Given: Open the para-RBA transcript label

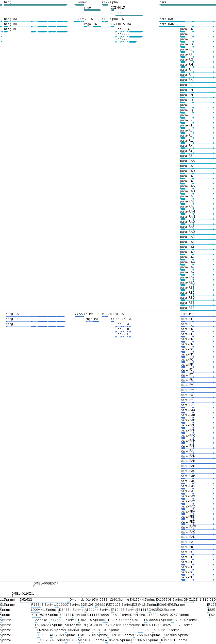Looking at the screenshot, I should (x=187, y=282).
